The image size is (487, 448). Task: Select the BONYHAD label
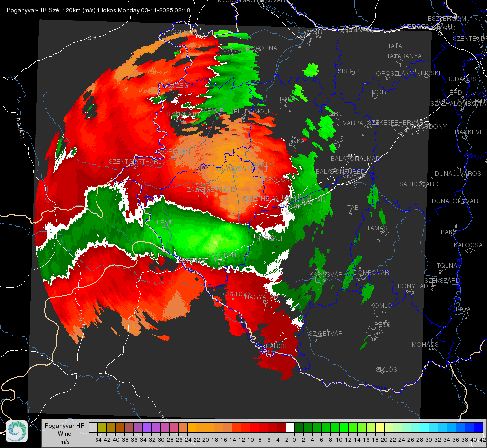[x=413, y=286]
